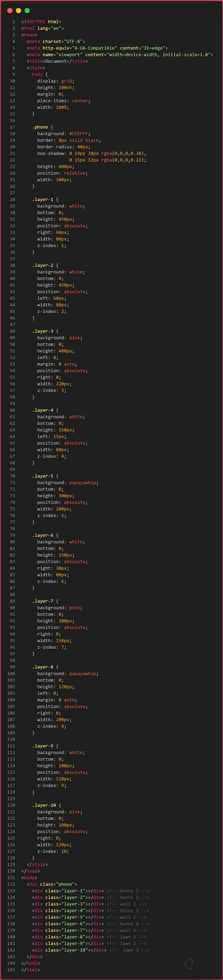
Task: Click the ".layer-10 {" selector
Action: pos(47,805)
